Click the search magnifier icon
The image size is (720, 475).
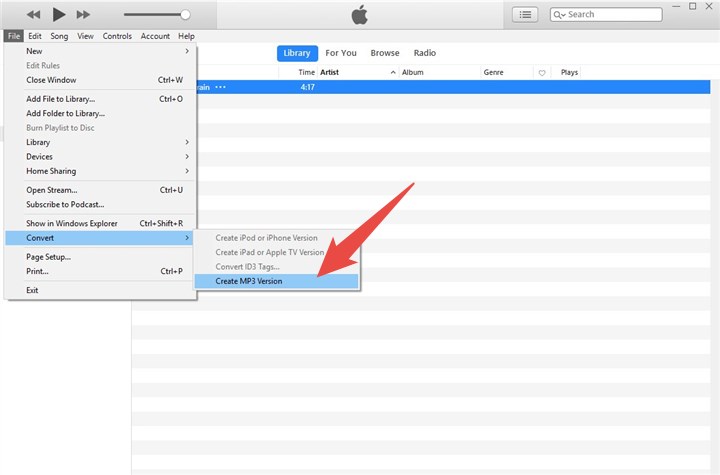tap(559, 15)
